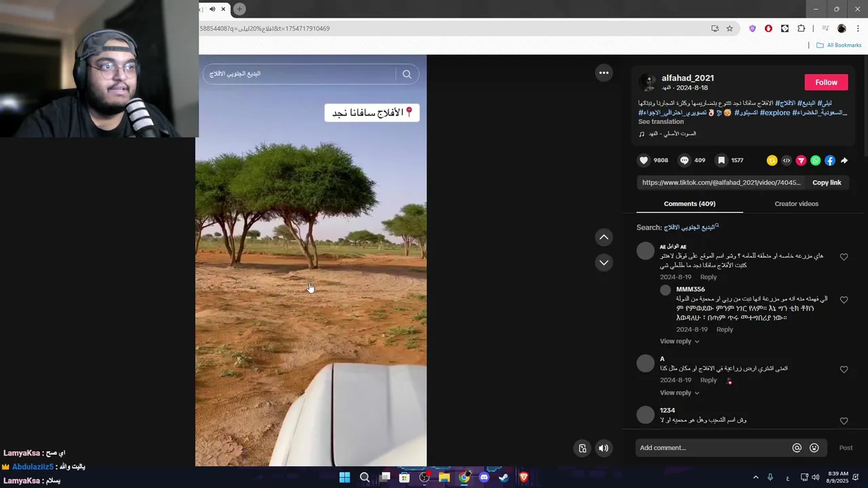868x488 pixels.
Task: Open the three-dots more options on video
Action: pos(604,73)
